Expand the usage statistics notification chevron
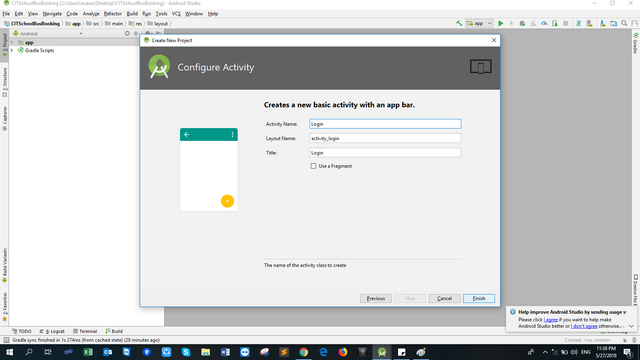The width and height of the screenshot is (640, 360). point(631,326)
